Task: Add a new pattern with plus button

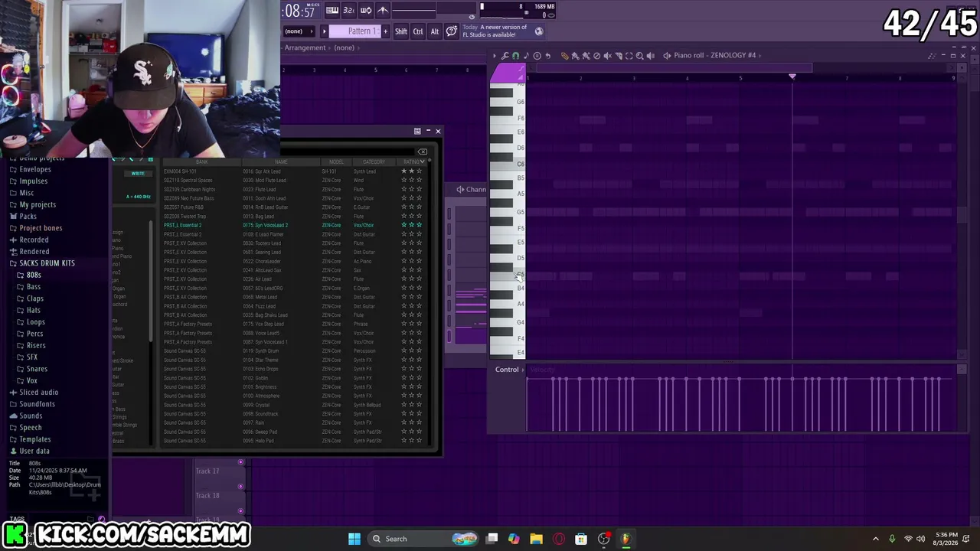Action: coord(385,31)
